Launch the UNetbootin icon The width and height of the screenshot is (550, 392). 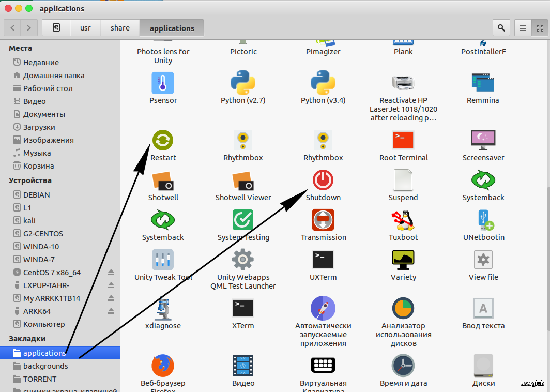pyautogui.click(x=485, y=220)
